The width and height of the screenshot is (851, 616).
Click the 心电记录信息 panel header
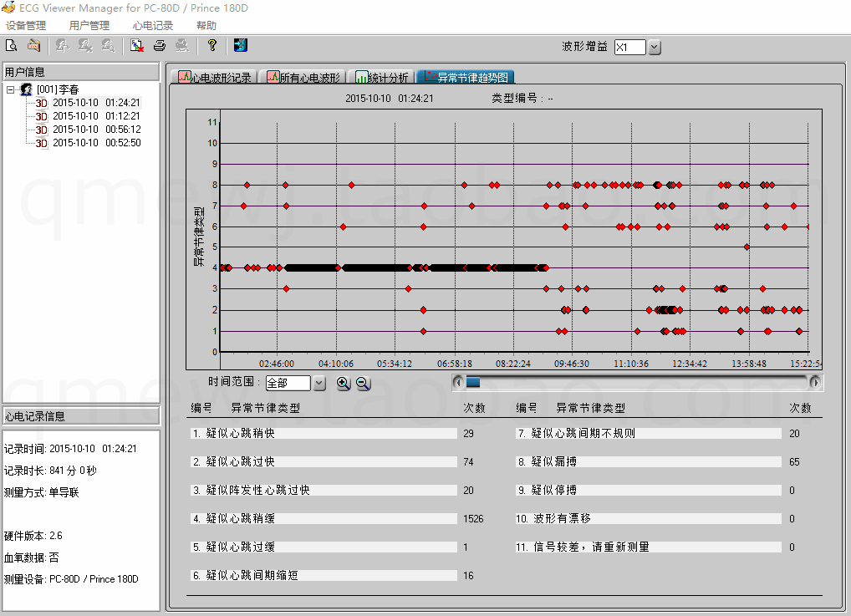point(81,416)
